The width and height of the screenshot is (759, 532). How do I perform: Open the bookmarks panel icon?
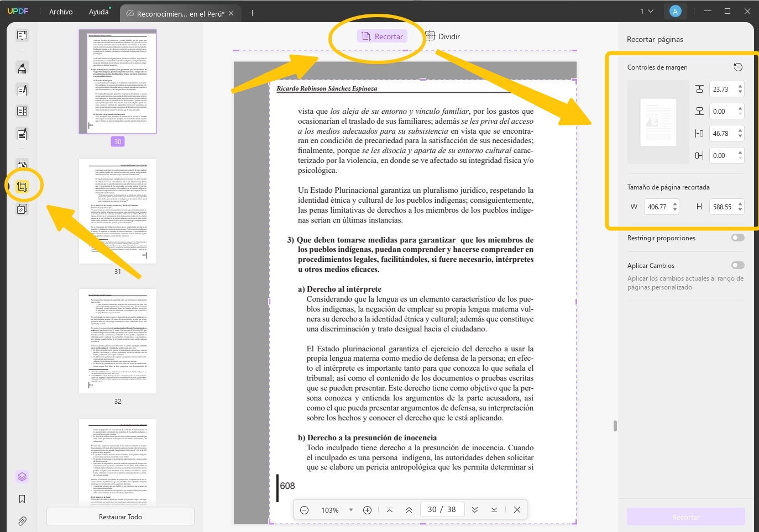(x=22, y=499)
